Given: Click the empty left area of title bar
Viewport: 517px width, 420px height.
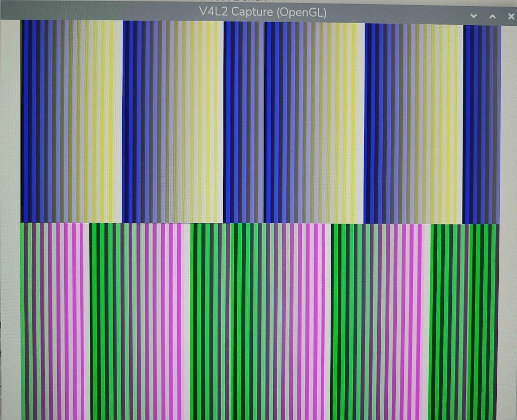Looking at the screenshot, I should coord(99,13).
